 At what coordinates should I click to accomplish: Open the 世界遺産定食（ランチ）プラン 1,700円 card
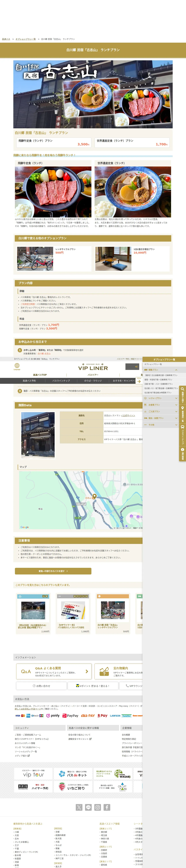(x=132, y=142)
